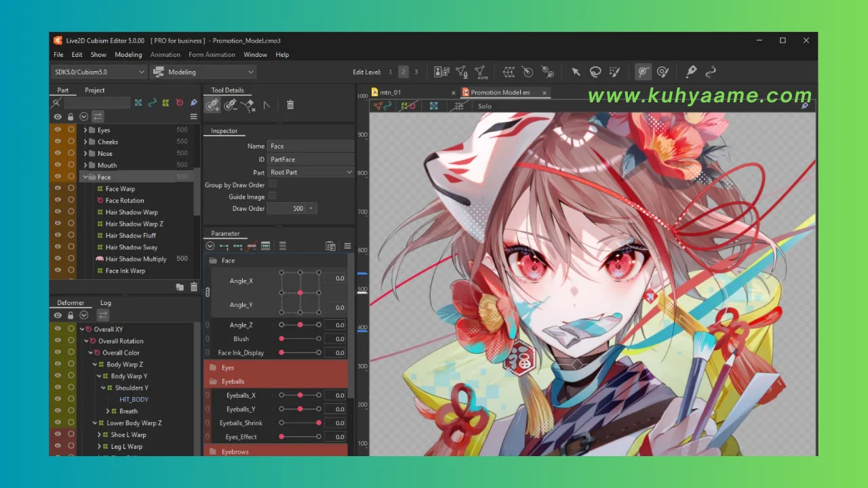868x488 pixels.
Task: Click the Blush parameter slider
Action: click(300, 339)
